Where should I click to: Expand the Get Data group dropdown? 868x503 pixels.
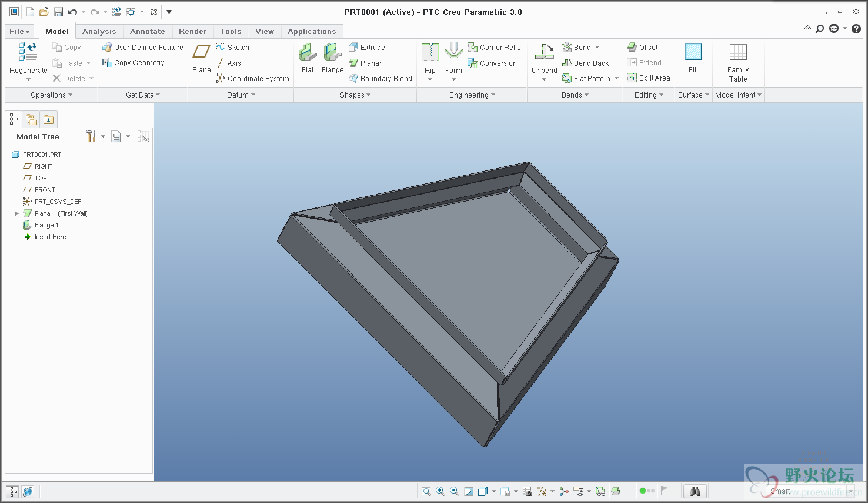143,95
